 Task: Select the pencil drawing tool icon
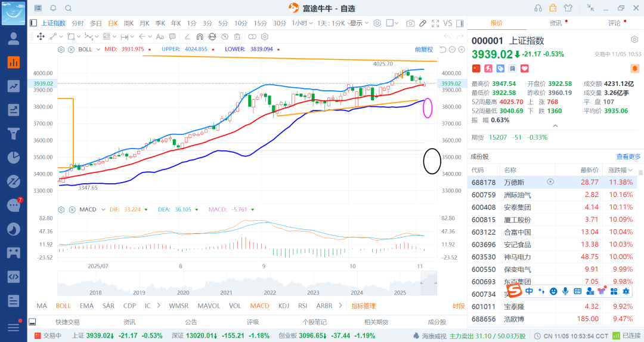(423, 23)
